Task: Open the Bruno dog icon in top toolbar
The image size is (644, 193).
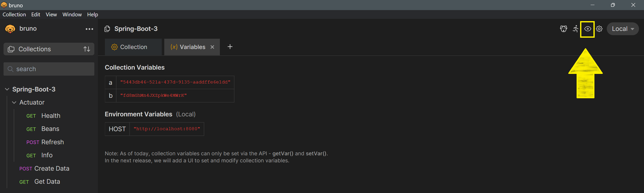Action: 563,29
